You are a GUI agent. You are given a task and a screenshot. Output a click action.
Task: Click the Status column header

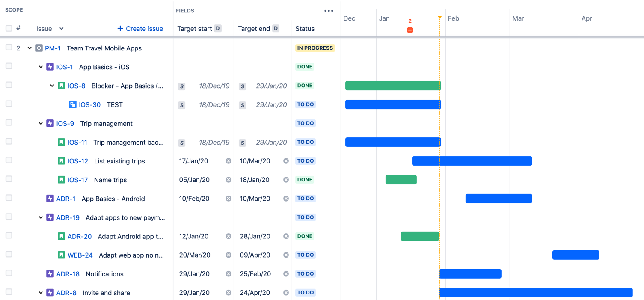(x=305, y=29)
